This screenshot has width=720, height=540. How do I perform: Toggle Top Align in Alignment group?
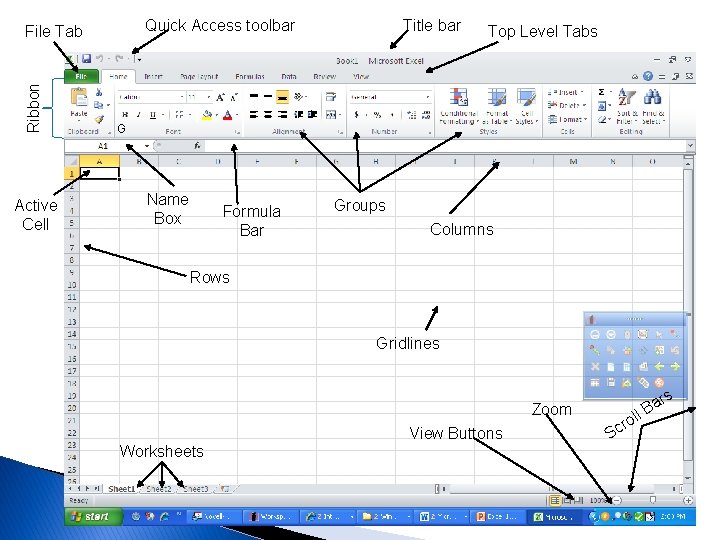[x=254, y=96]
